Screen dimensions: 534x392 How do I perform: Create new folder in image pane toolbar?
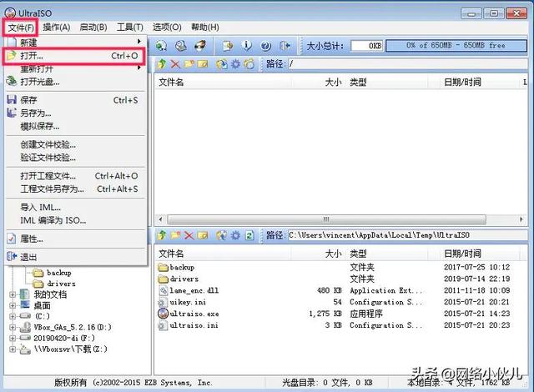coord(189,63)
